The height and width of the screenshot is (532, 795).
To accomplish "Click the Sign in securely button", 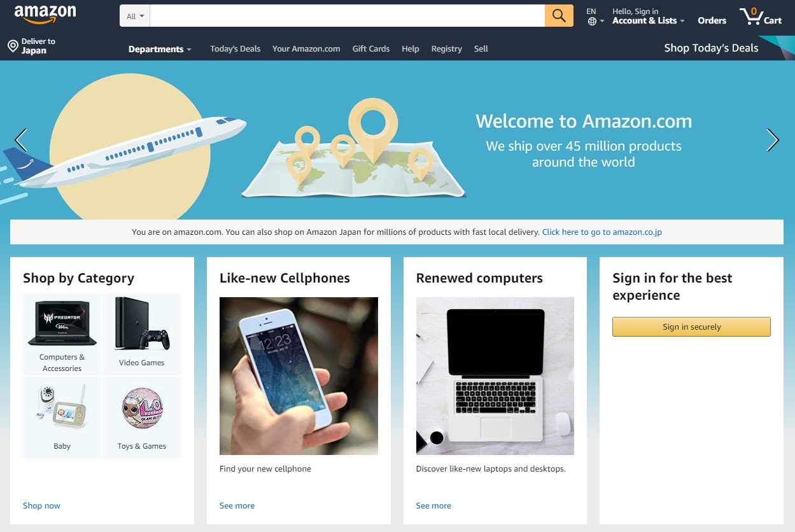I will 691,327.
